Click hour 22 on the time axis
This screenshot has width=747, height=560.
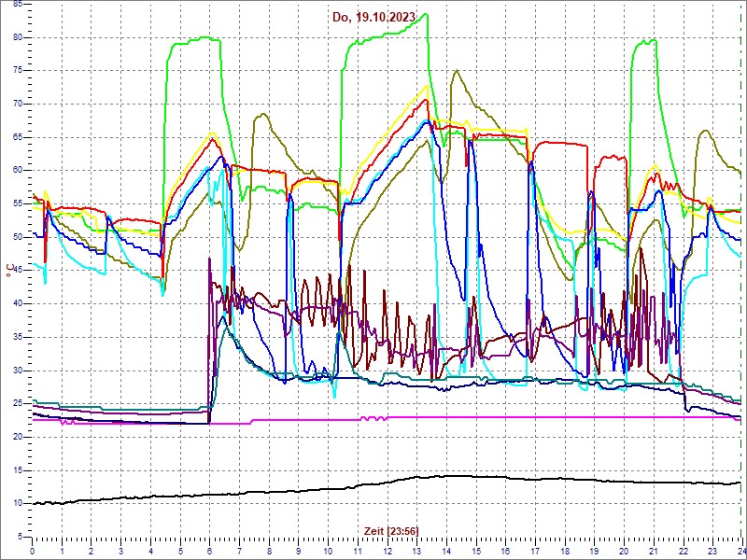point(684,551)
